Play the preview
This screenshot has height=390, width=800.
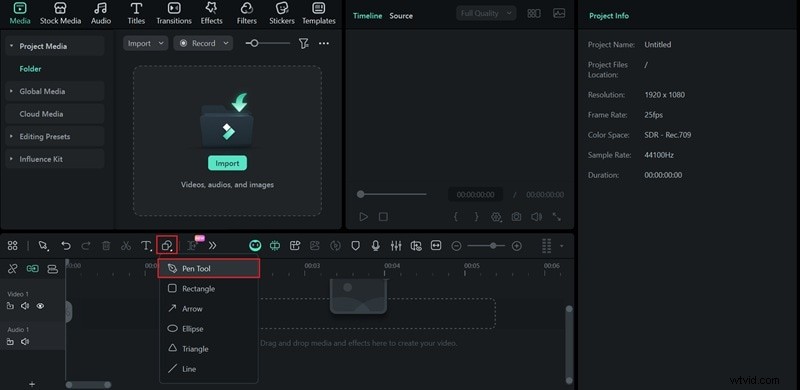363,217
